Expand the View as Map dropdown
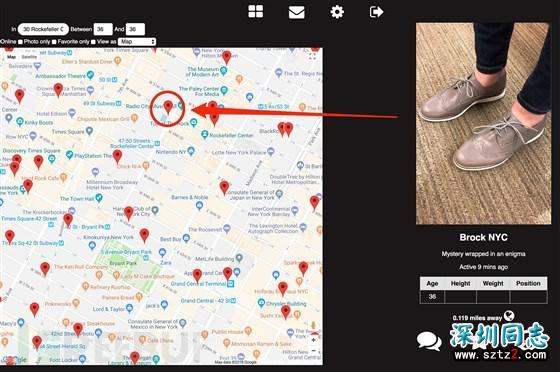560x372 pixels. [137, 42]
